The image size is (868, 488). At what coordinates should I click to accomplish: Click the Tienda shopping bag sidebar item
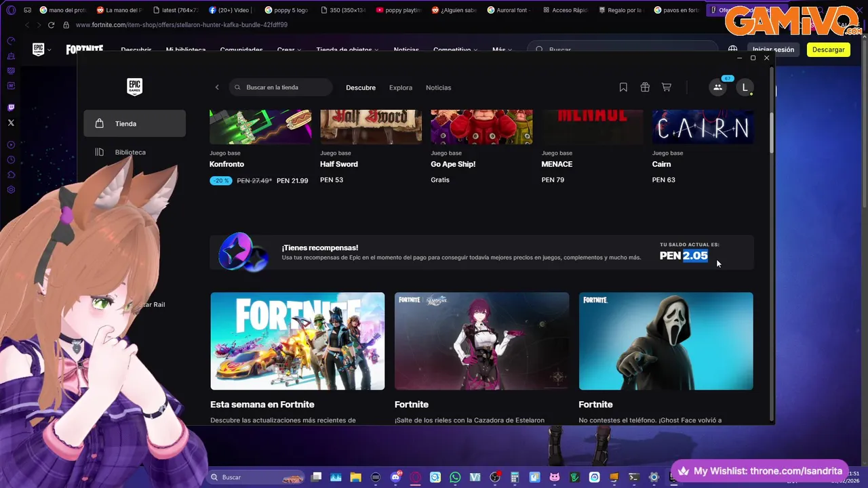(134, 123)
